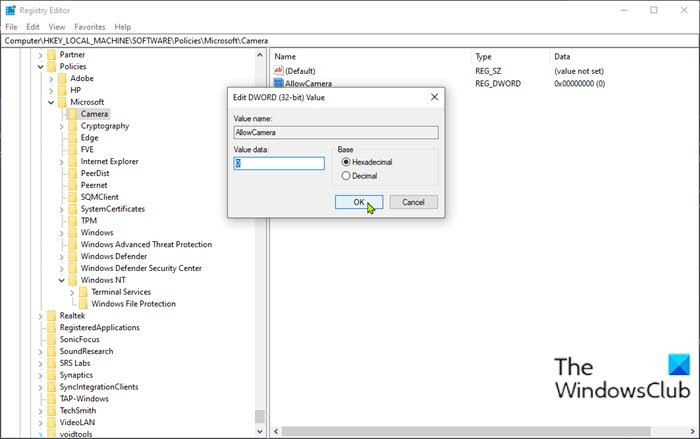Collapse the Policies tree node
The width and height of the screenshot is (700, 439).
coord(41,67)
